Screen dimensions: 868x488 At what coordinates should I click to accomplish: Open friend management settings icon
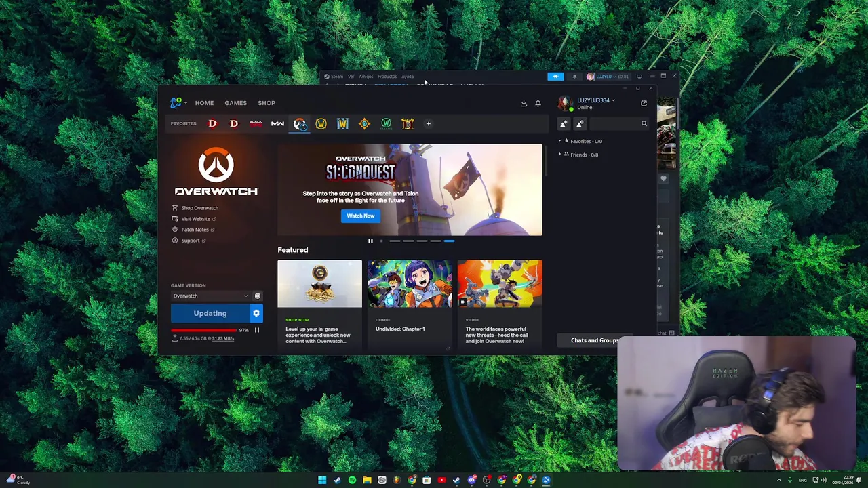[x=580, y=124]
